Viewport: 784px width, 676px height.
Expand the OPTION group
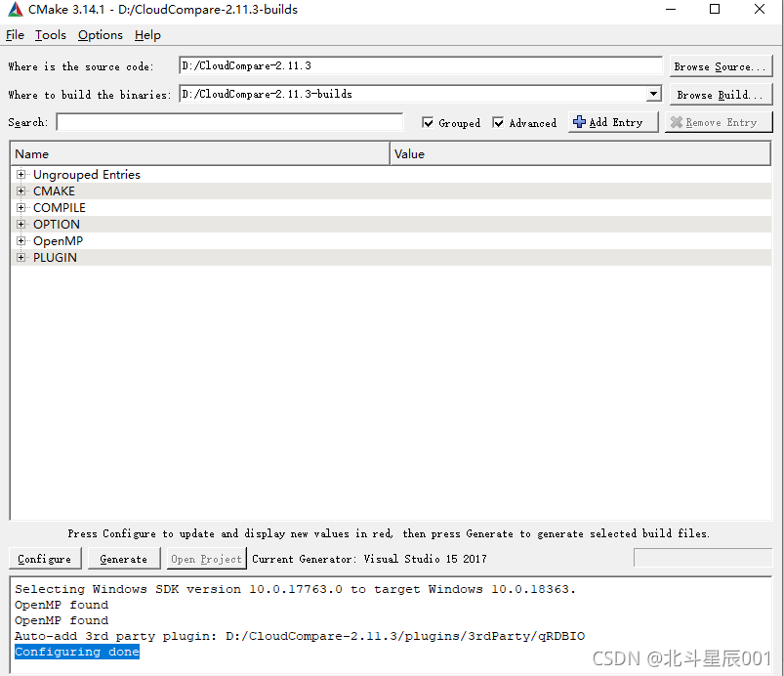click(x=21, y=224)
